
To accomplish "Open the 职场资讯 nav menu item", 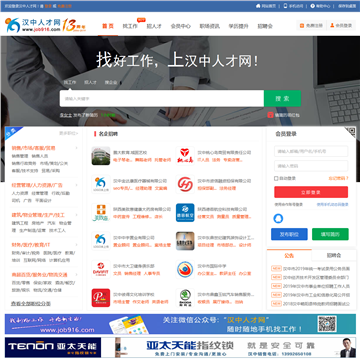I will coord(210,26).
